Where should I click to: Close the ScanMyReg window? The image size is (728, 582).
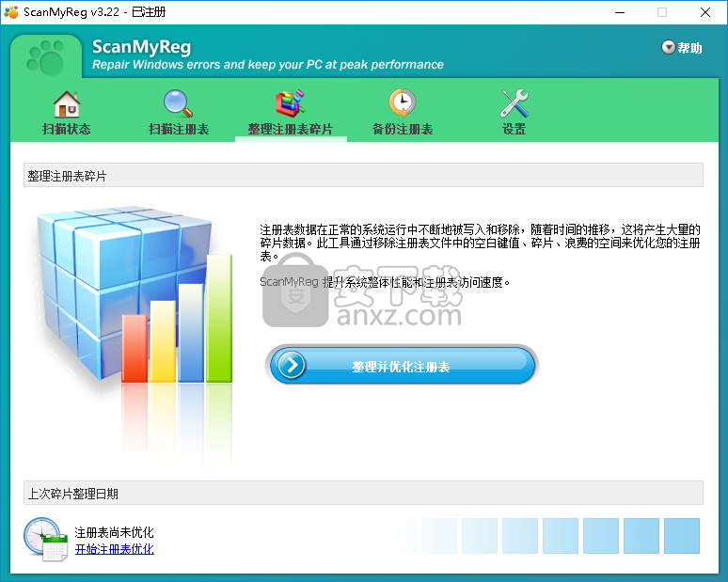tap(705, 12)
